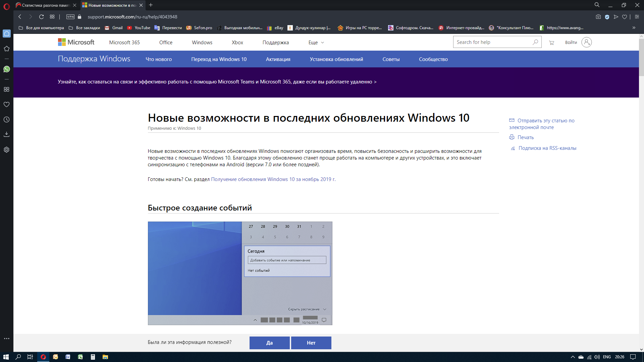Click the Да feedback button
The height and width of the screenshot is (362, 644).
coord(269,343)
